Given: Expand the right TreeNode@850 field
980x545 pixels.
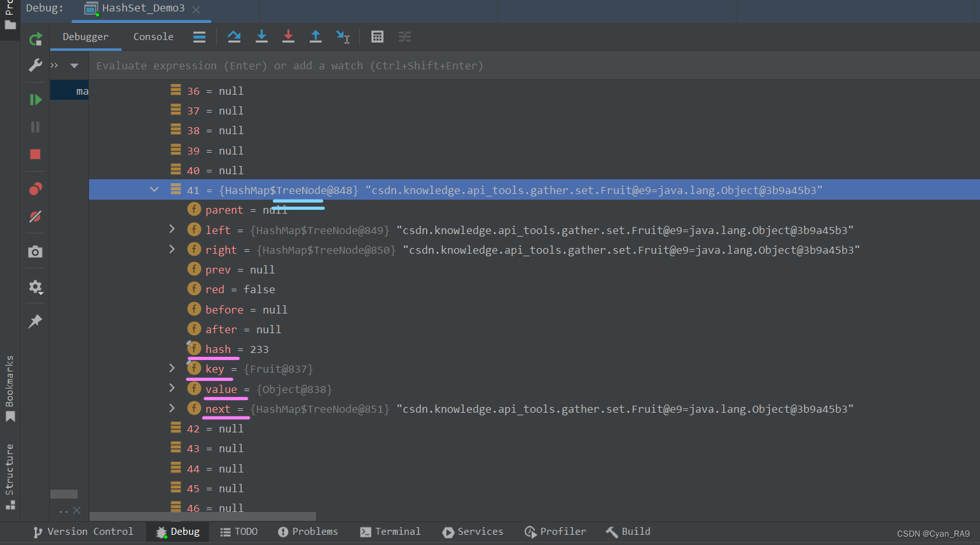Looking at the screenshot, I should [x=172, y=249].
